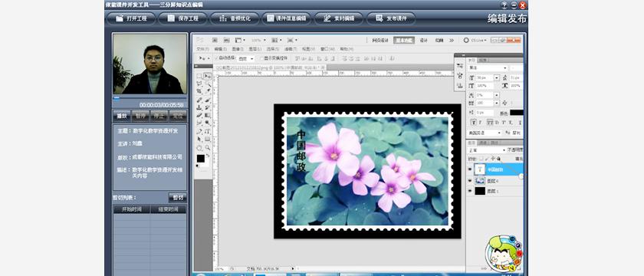The width and height of the screenshot is (644, 276).
Task: Select the Eyedropper tool
Action: pos(208,91)
